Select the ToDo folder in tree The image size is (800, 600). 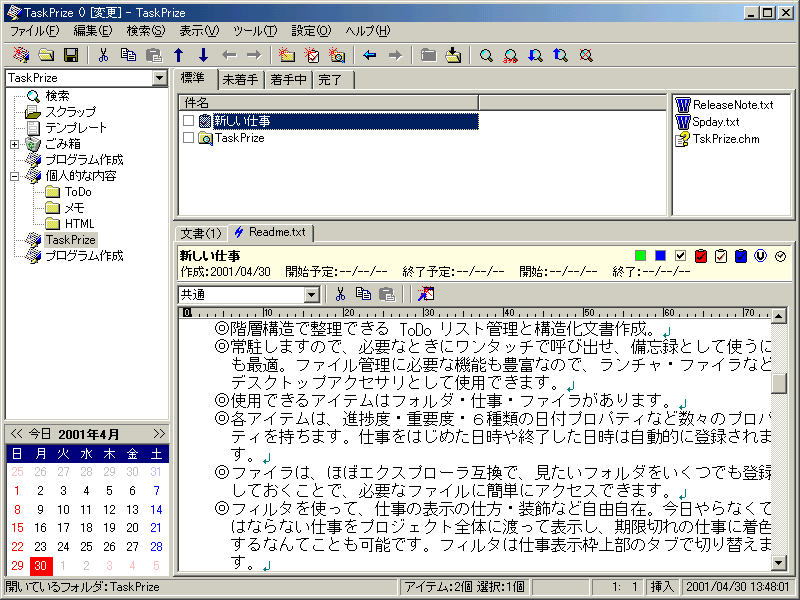tap(78, 192)
